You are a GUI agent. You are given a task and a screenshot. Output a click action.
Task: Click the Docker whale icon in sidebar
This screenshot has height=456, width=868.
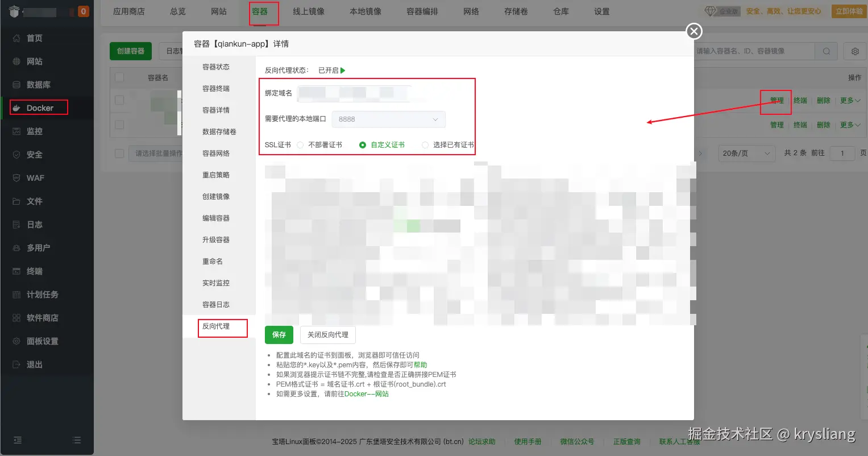16,108
